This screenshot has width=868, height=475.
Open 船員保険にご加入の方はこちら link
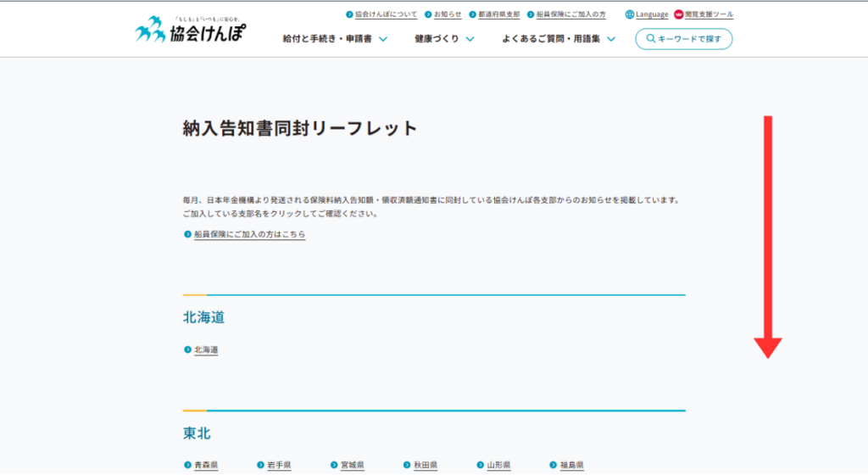pyautogui.click(x=250, y=234)
